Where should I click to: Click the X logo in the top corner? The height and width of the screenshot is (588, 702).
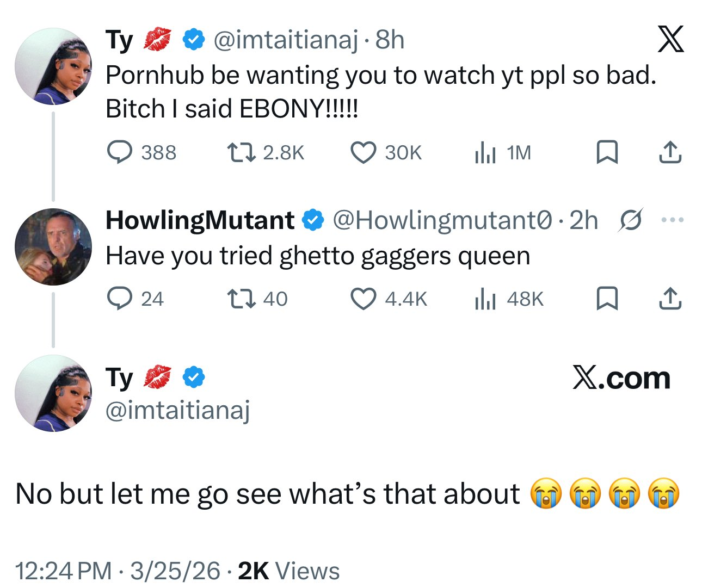tap(670, 39)
